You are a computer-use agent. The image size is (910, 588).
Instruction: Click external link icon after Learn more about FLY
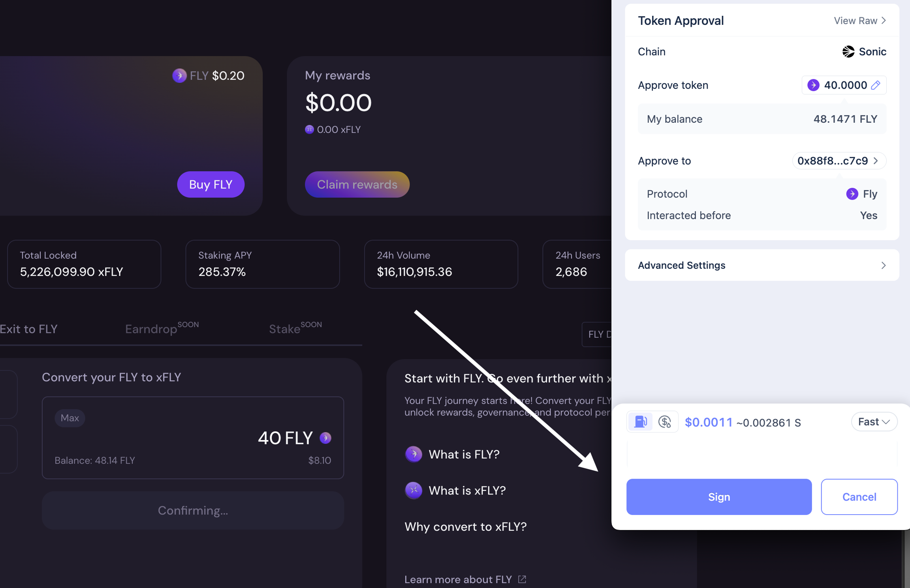522,579
